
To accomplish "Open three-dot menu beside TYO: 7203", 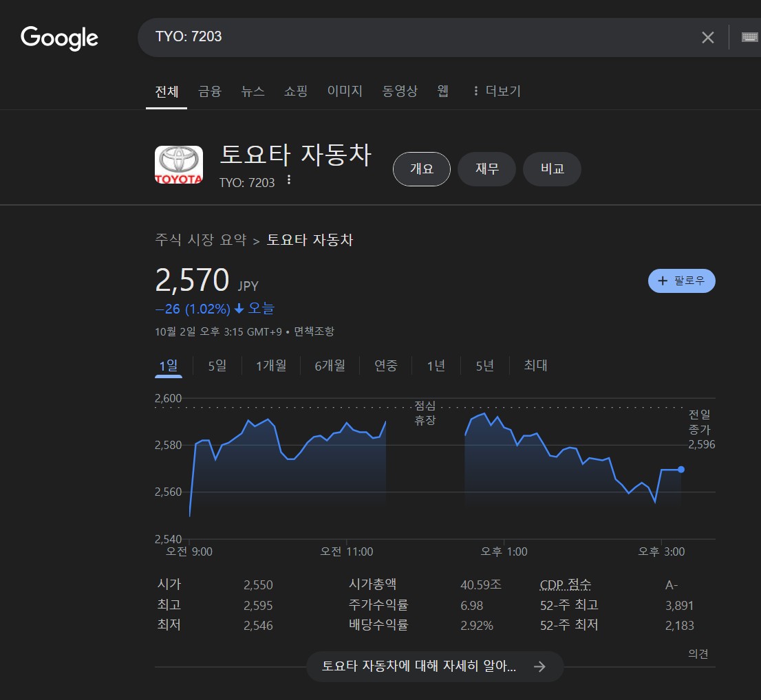I will click(289, 180).
